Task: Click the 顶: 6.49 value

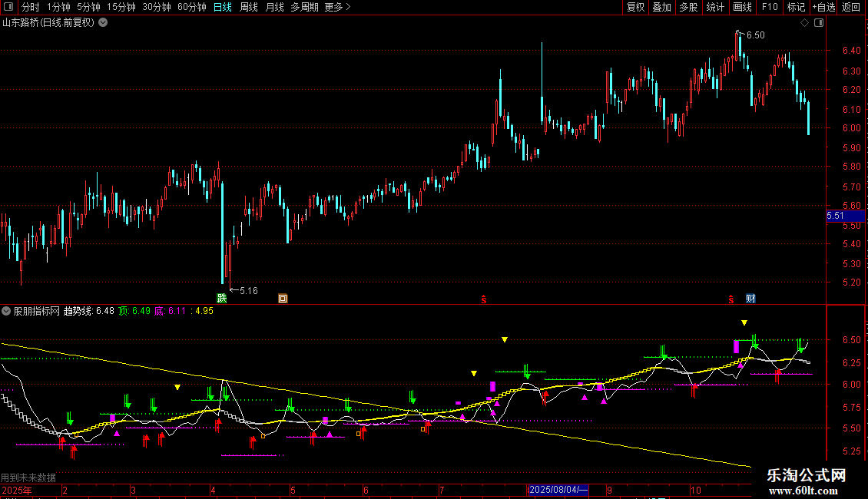Action: (x=134, y=311)
